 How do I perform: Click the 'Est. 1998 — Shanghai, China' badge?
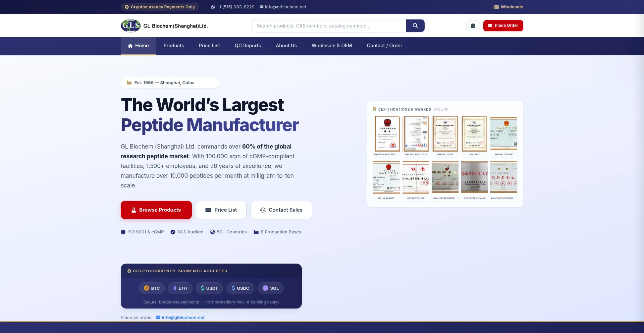pos(170,82)
